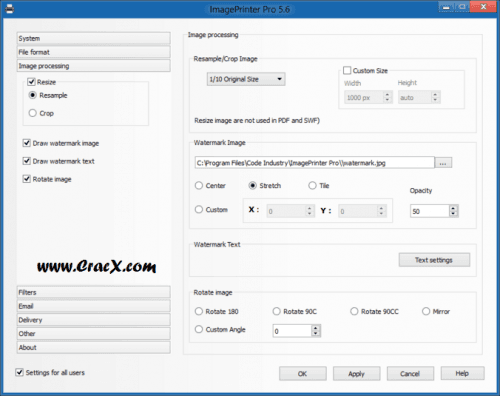The height and width of the screenshot is (396, 500).
Task: Select Stretch watermark position
Action: pyautogui.click(x=253, y=185)
